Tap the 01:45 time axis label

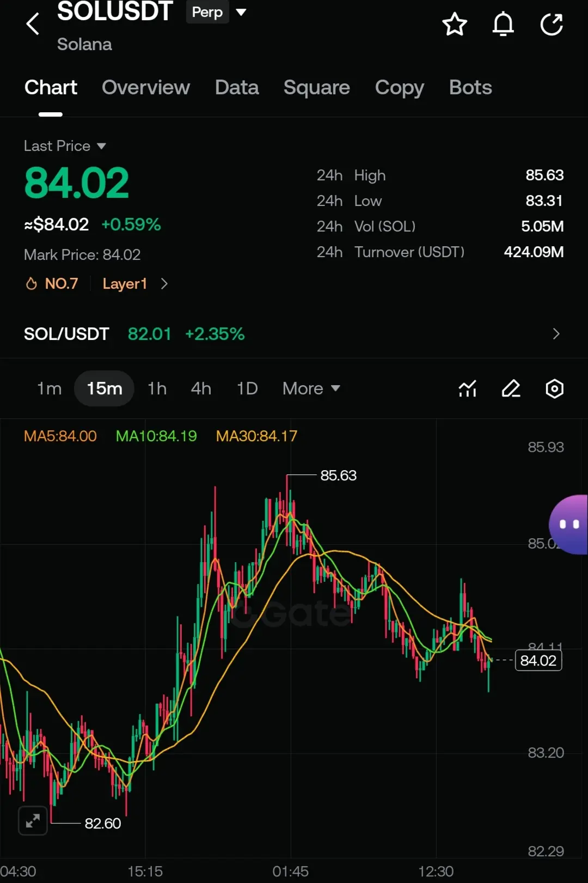tap(290, 872)
